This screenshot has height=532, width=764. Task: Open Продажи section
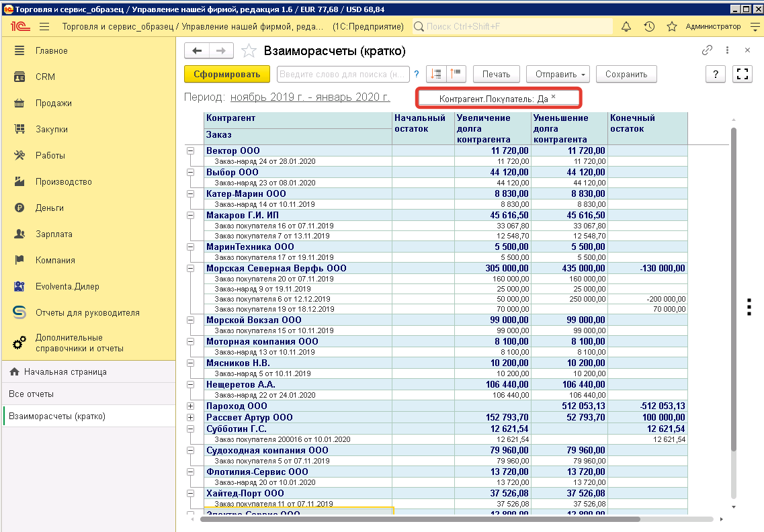tap(54, 103)
